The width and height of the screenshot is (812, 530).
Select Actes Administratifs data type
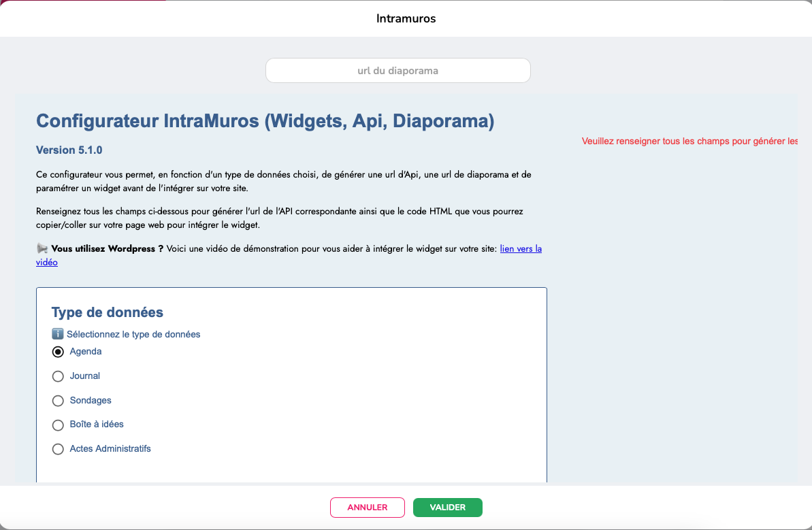pos(58,449)
